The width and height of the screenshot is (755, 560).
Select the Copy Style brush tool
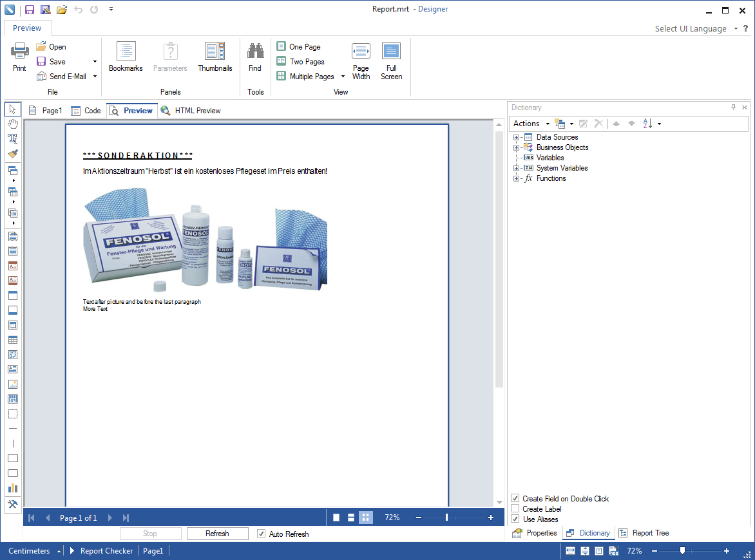12,154
